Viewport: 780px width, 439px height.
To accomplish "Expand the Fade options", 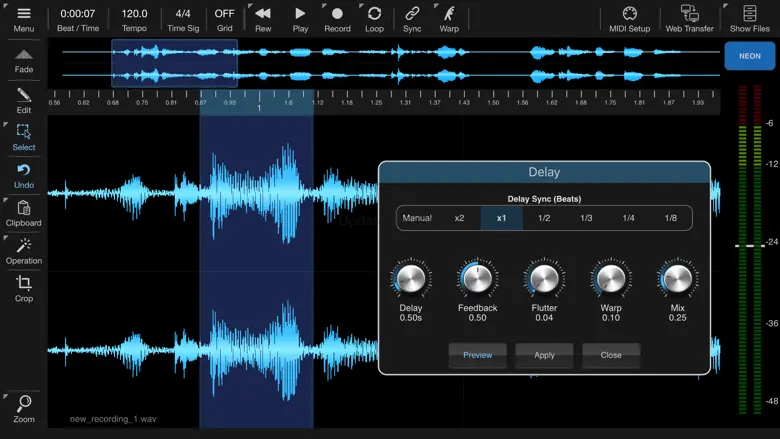I will click(23, 60).
